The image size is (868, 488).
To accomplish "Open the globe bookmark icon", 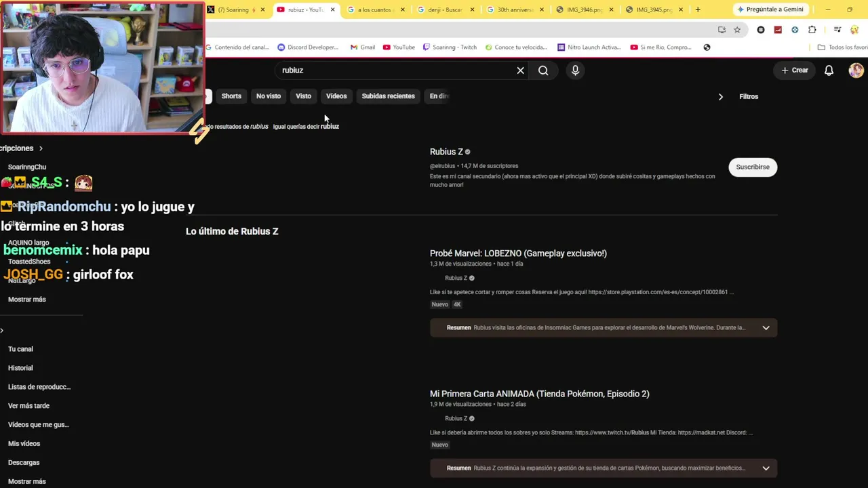I will 707,47.
